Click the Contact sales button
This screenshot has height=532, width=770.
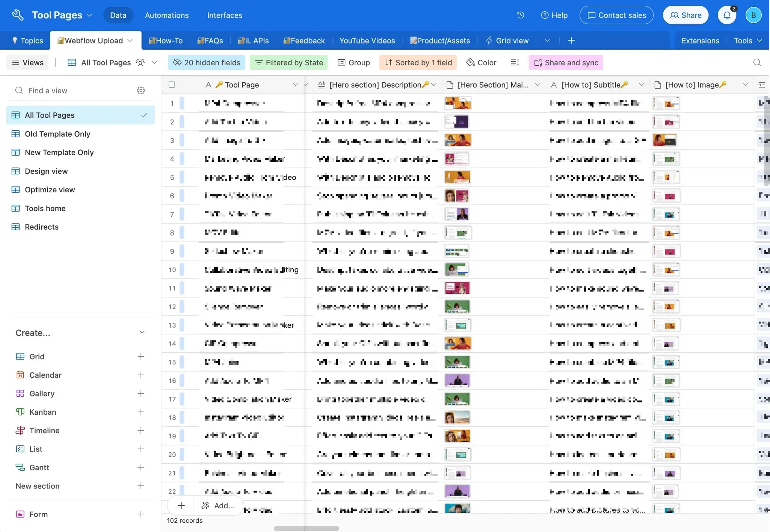pos(616,15)
